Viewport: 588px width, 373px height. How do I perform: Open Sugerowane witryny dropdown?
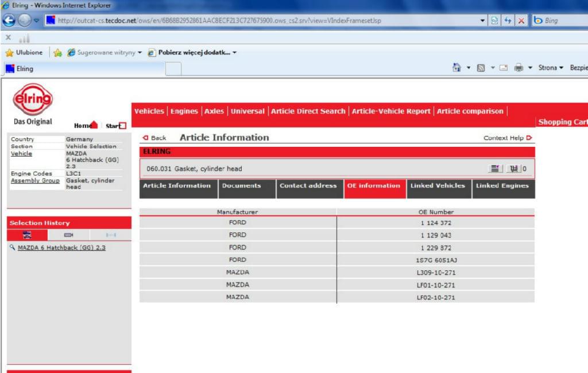[105, 52]
